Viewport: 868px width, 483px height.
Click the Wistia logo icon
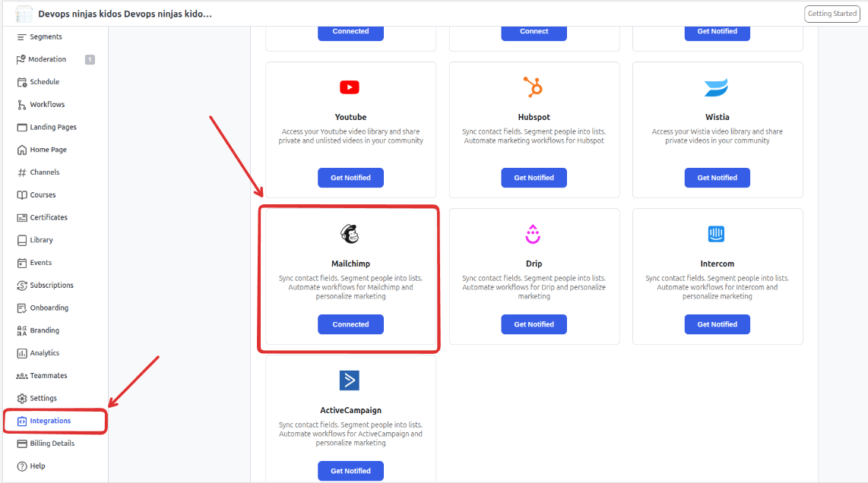pyautogui.click(x=716, y=87)
